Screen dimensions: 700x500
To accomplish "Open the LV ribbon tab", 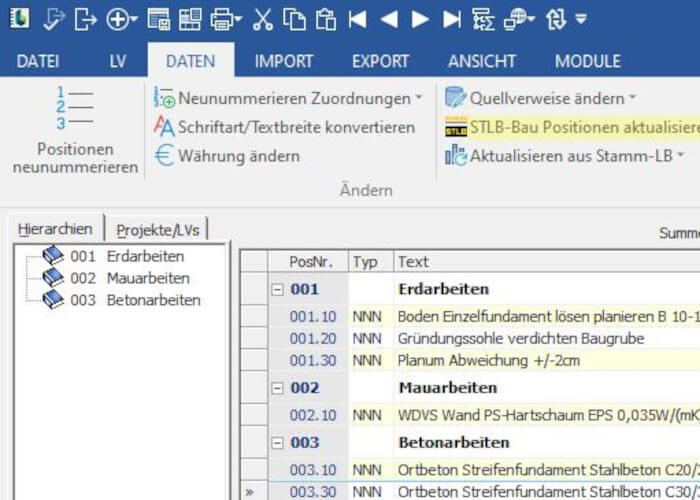I will [x=118, y=61].
